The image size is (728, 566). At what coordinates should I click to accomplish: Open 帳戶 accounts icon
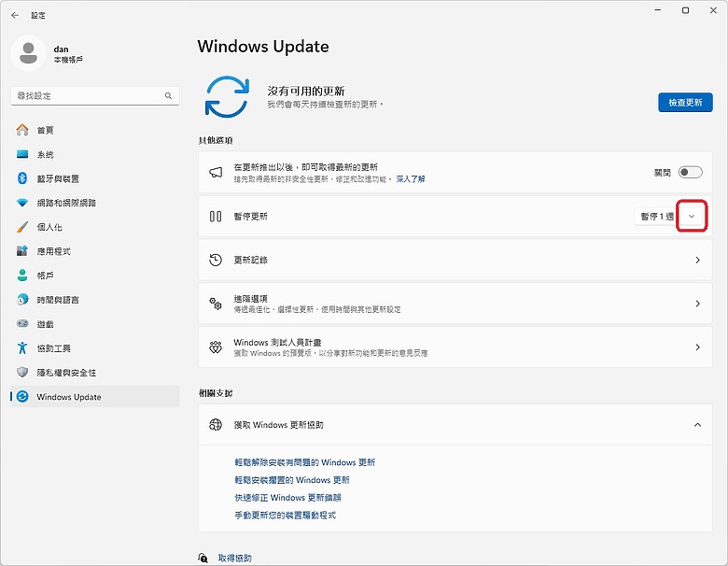(x=22, y=276)
